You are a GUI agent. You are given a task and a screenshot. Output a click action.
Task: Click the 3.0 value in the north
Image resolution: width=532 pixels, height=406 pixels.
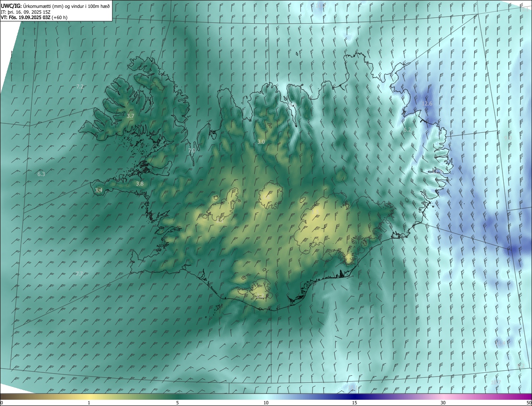click(261, 142)
